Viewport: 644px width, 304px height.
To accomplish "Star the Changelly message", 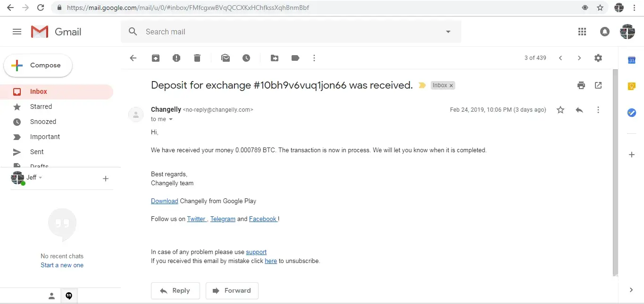I will point(560,110).
